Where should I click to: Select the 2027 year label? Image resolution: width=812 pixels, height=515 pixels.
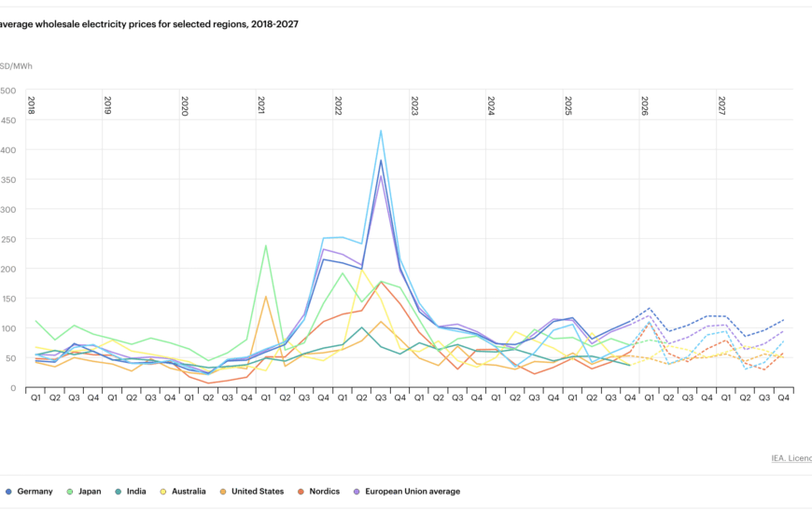[x=721, y=105]
